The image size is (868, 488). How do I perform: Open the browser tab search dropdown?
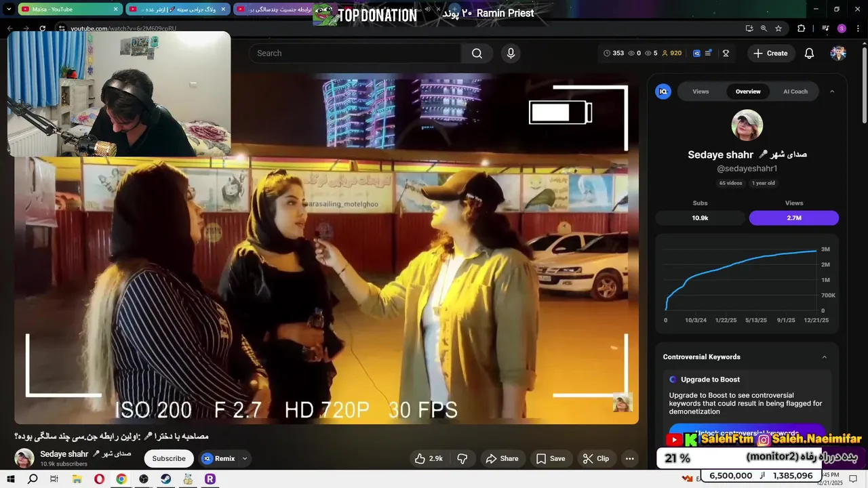coord(9,9)
